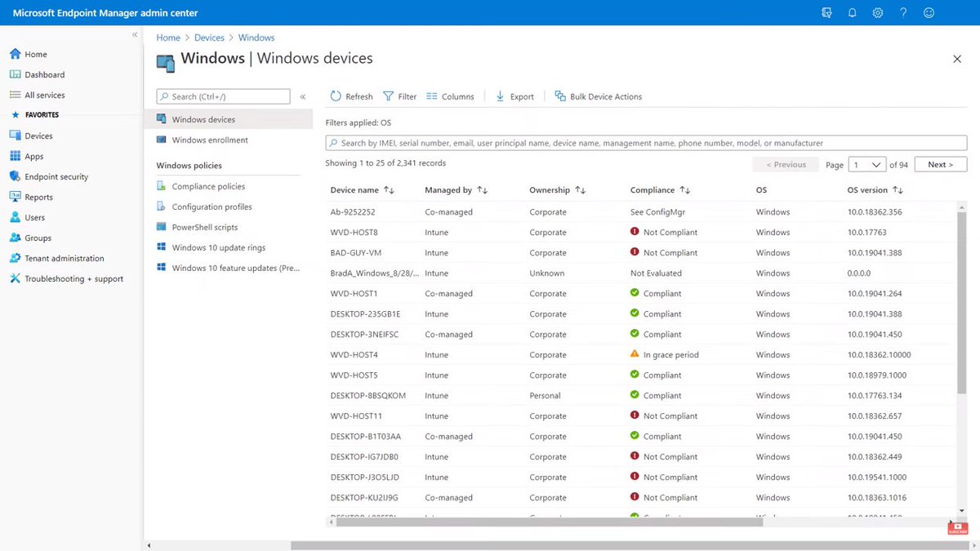Click OS version 10.0.18979.1000
This screenshot has width=980, height=551.
tap(876, 375)
